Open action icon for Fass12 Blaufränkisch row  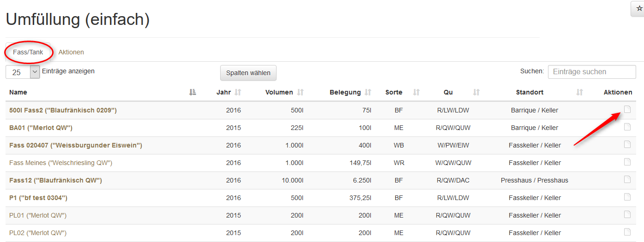pyautogui.click(x=627, y=179)
